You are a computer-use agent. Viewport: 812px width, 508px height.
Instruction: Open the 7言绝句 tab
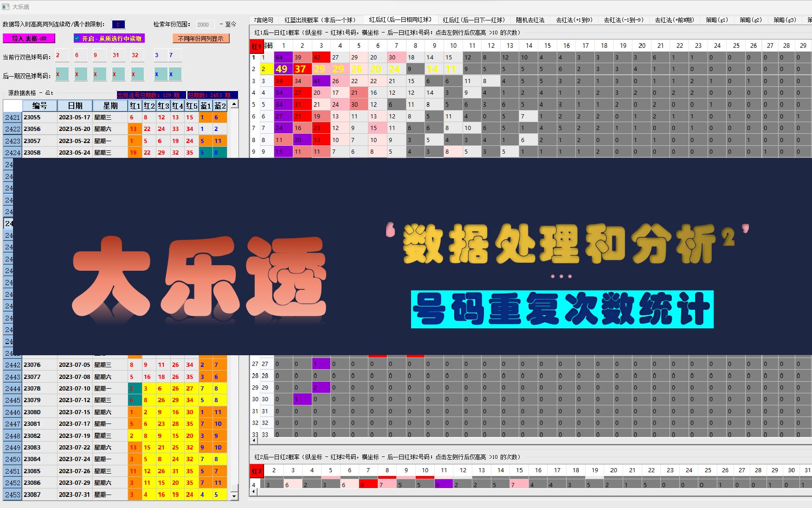pyautogui.click(x=264, y=20)
